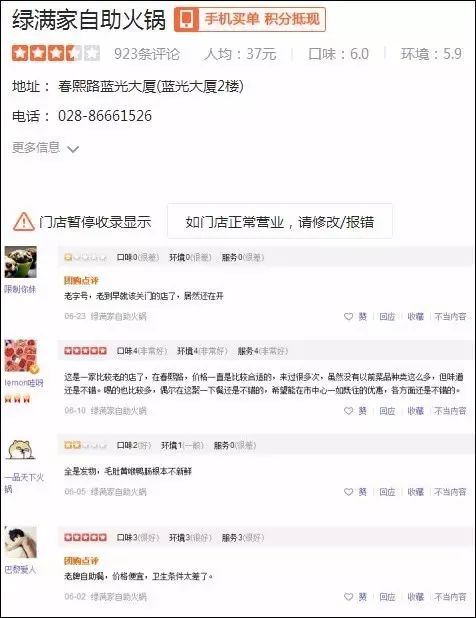Screen dimensions: 476x618
Task: Click the 团购点评 tag on the first review
Action: click(81, 280)
